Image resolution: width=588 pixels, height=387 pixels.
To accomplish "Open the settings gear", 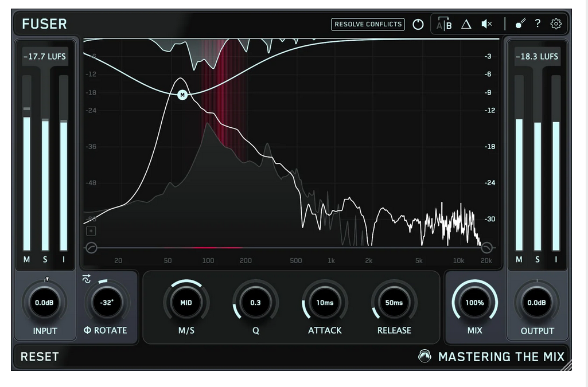I will (556, 24).
